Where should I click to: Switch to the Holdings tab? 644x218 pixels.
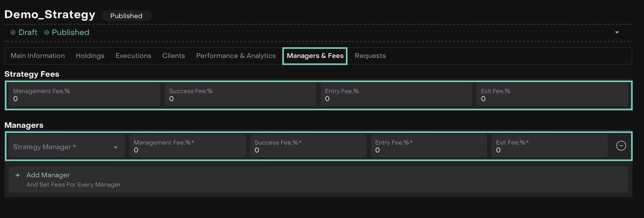pyautogui.click(x=90, y=56)
